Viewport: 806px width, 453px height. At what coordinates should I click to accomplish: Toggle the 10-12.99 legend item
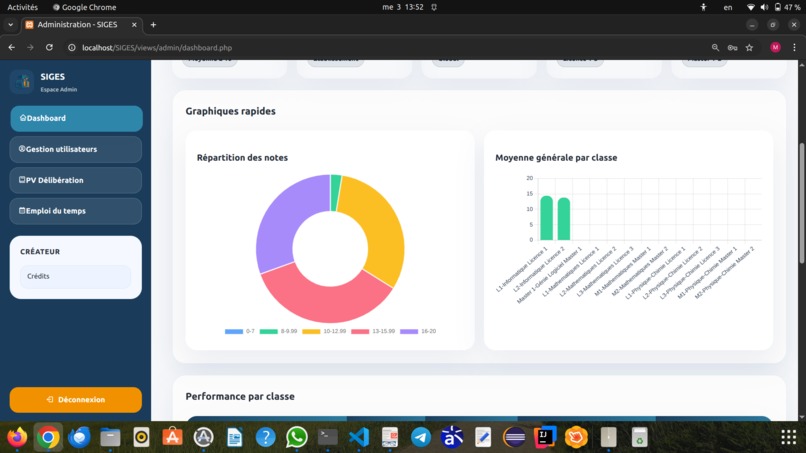pyautogui.click(x=324, y=331)
